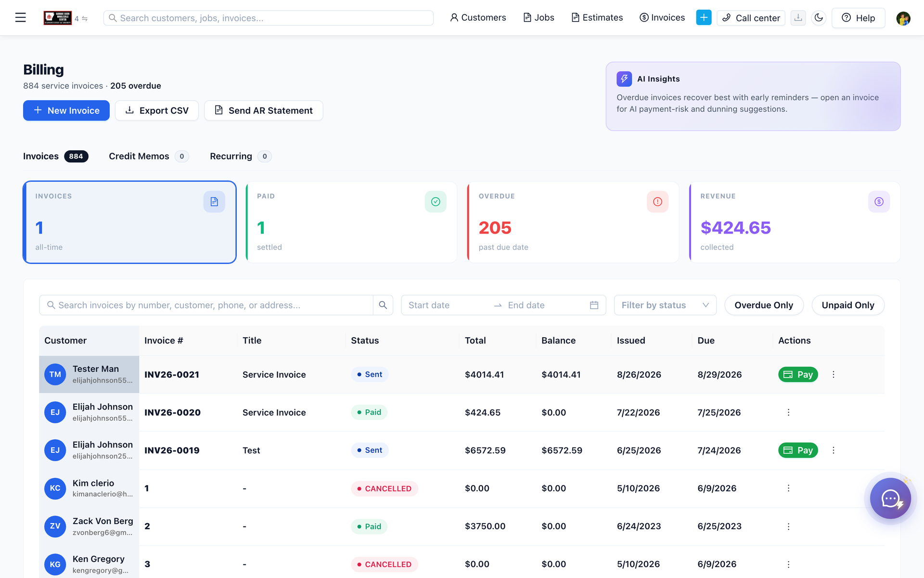Click the blue plus quick-create icon

[704, 18]
